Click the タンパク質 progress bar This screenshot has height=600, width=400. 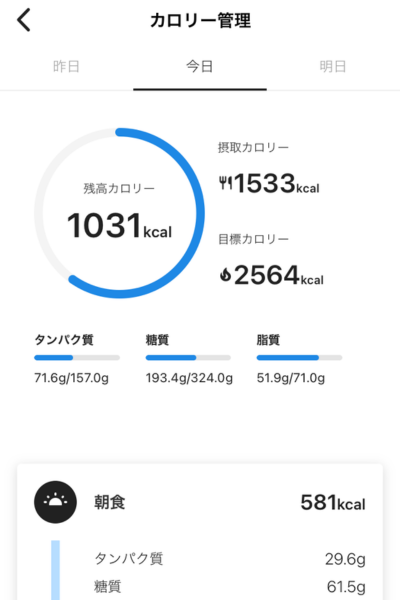click(x=77, y=358)
